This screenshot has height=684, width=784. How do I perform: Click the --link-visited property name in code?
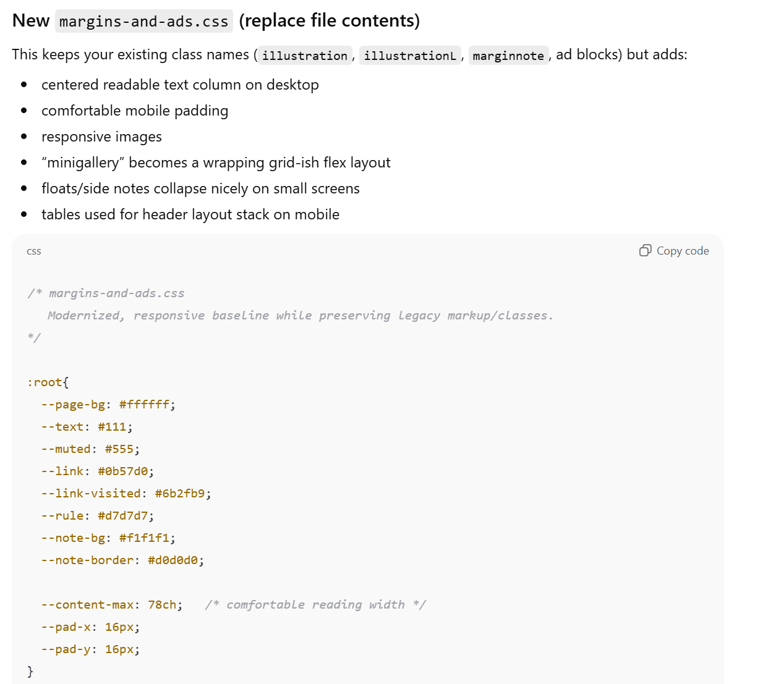click(91, 494)
